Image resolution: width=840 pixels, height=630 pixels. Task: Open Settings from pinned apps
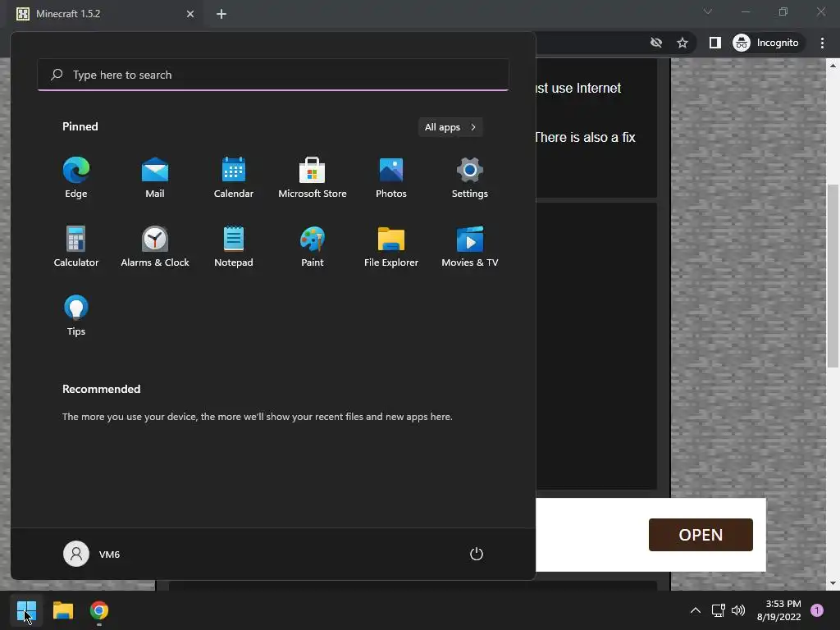(x=470, y=178)
